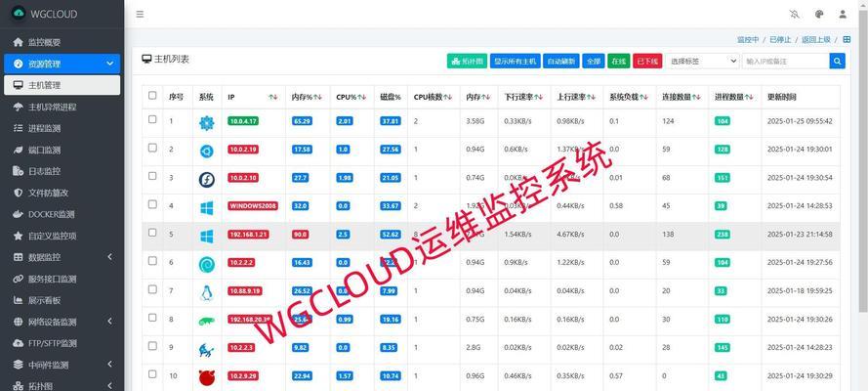Open DOCKER监测 via its whale icon

(19, 214)
